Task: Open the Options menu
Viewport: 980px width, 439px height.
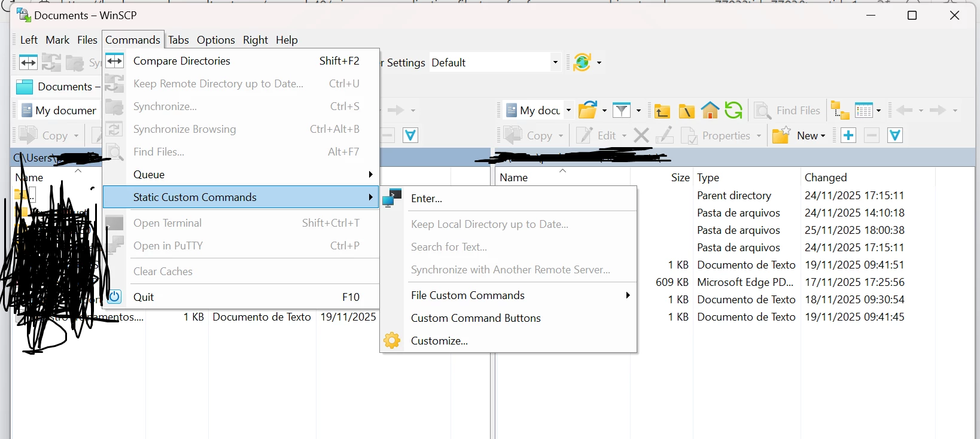Action: (x=216, y=40)
